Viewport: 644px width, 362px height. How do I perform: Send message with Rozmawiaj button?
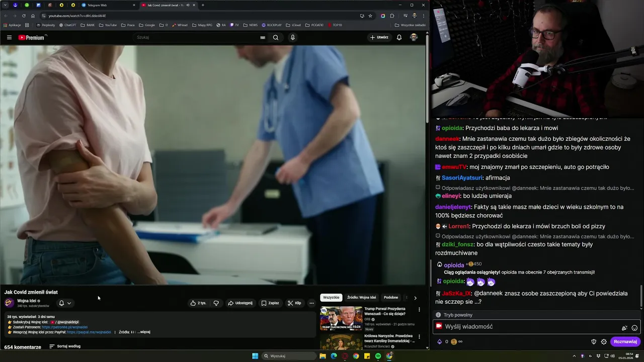point(625,341)
